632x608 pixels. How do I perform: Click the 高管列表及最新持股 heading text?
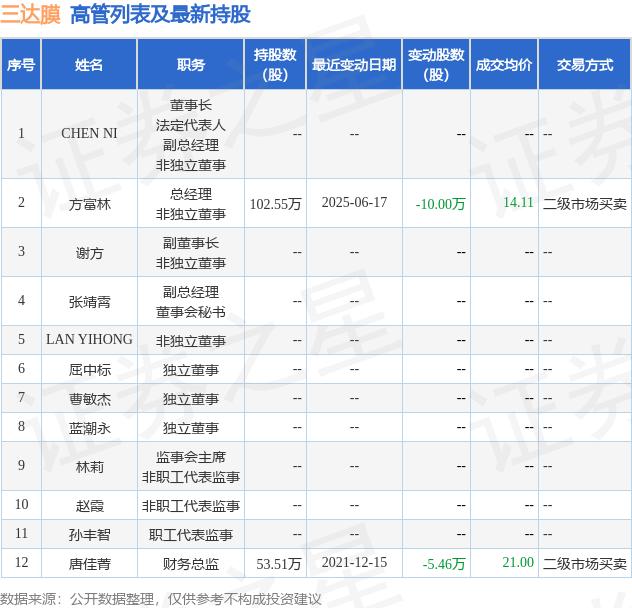point(160,14)
